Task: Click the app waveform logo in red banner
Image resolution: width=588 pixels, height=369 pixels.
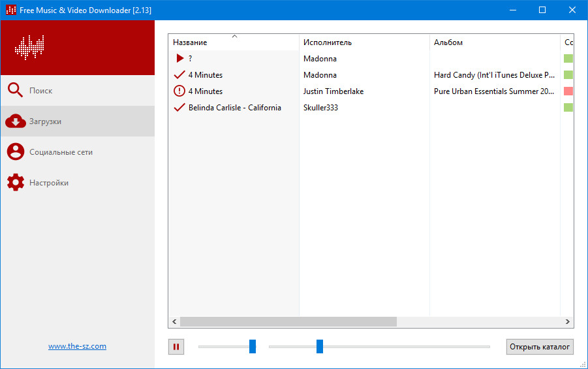Action: (x=29, y=48)
